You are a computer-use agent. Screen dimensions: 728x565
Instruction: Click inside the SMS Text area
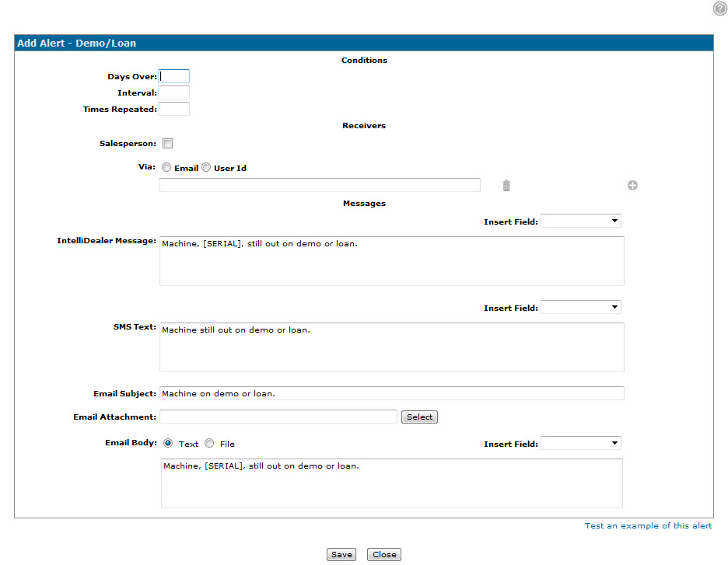[392, 347]
